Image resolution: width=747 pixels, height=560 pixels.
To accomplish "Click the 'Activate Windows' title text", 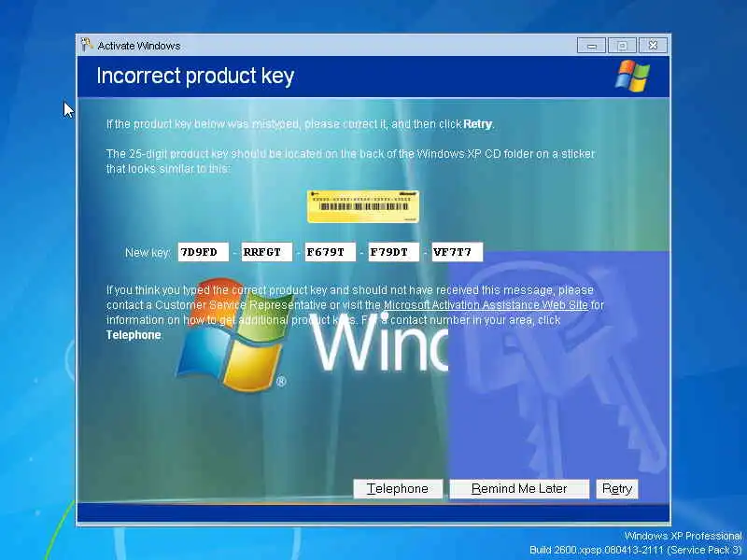I will pyautogui.click(x=138, y=46).
